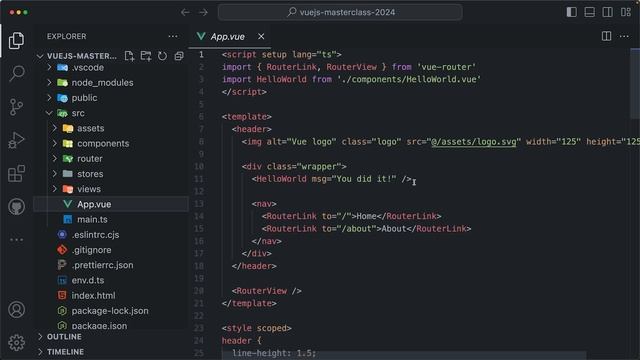Click the vuejs-masterclass-2024 command center search
This screenshot has height=360, width=640.
pyautogui.click(x=340, y=12)
